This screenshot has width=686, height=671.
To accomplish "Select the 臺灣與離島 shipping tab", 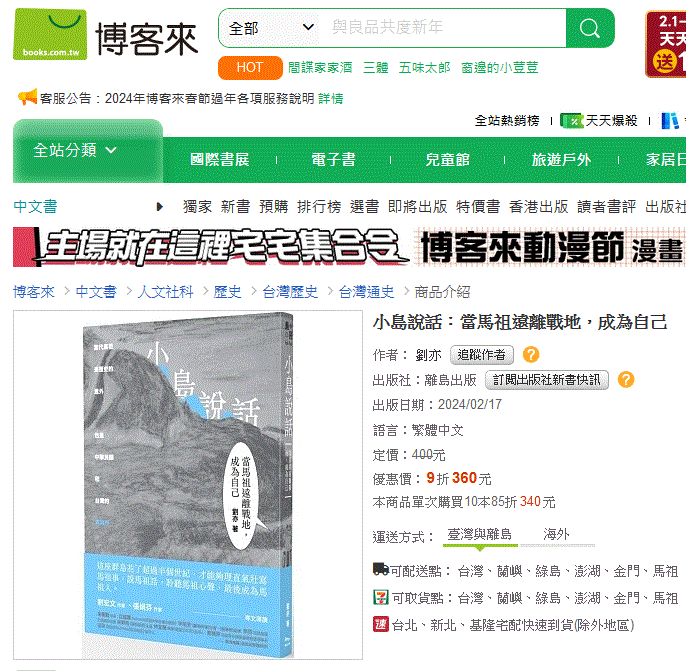I will coord(480,535).
